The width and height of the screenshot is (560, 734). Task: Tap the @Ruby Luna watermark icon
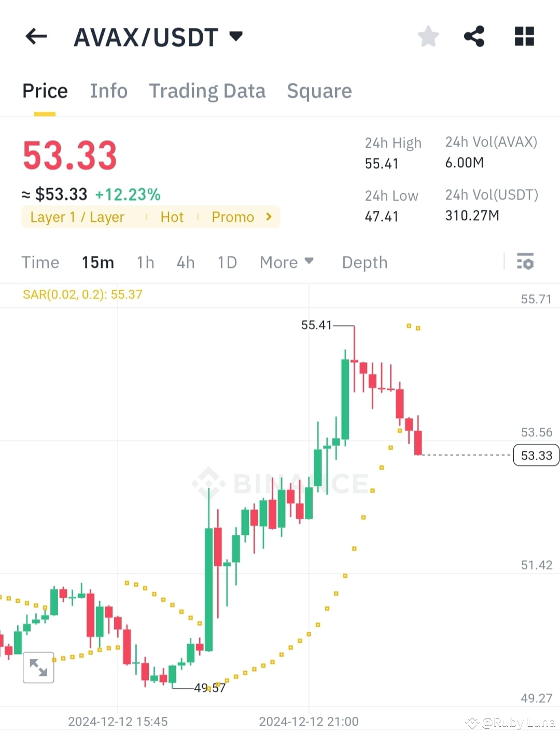(x=472, y=721)
